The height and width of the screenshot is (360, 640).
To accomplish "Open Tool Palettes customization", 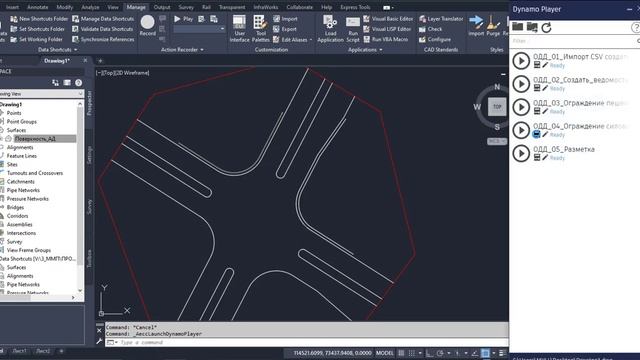I will 260,29.
